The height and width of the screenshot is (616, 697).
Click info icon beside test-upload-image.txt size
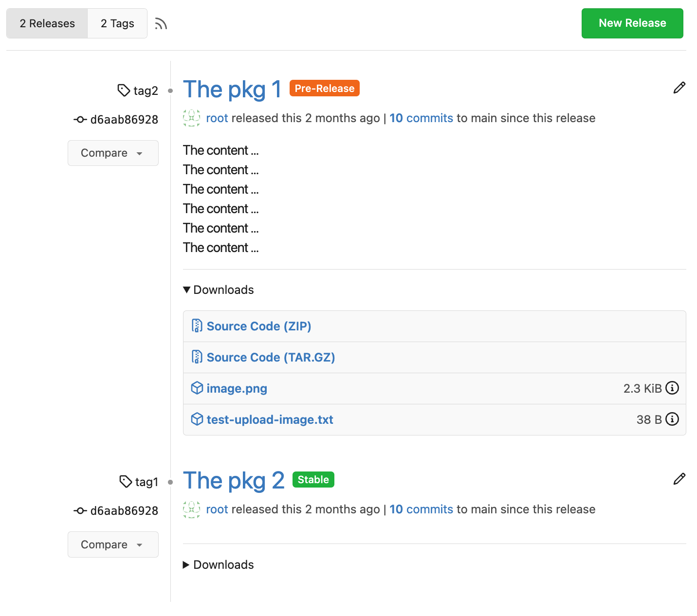[x=672, y=419]
